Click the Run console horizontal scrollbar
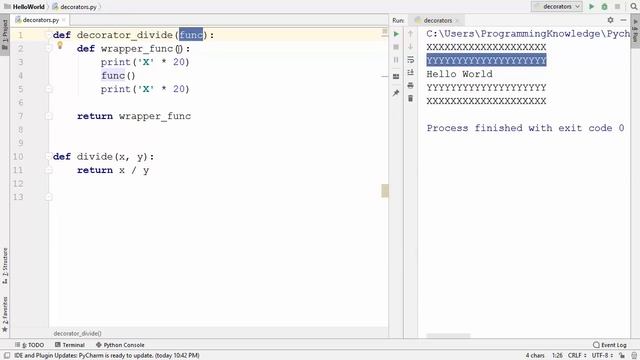Image resolution: width=640 pixels, height=360 pixels. point(448,336)
